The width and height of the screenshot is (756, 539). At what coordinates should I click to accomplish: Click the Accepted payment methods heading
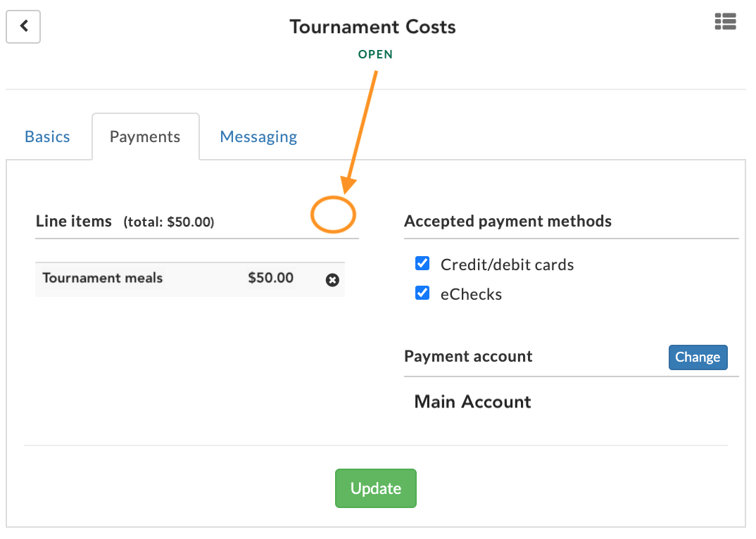pyautogui.click(x=508, y=221)
